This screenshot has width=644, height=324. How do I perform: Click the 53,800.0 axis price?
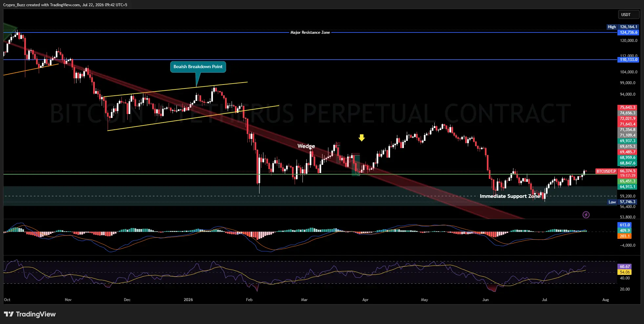628,217
